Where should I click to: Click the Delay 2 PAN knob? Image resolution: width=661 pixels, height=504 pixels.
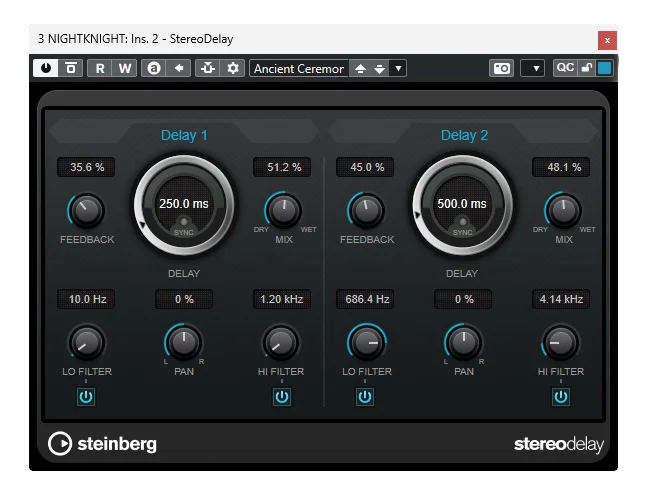(463, 342)
